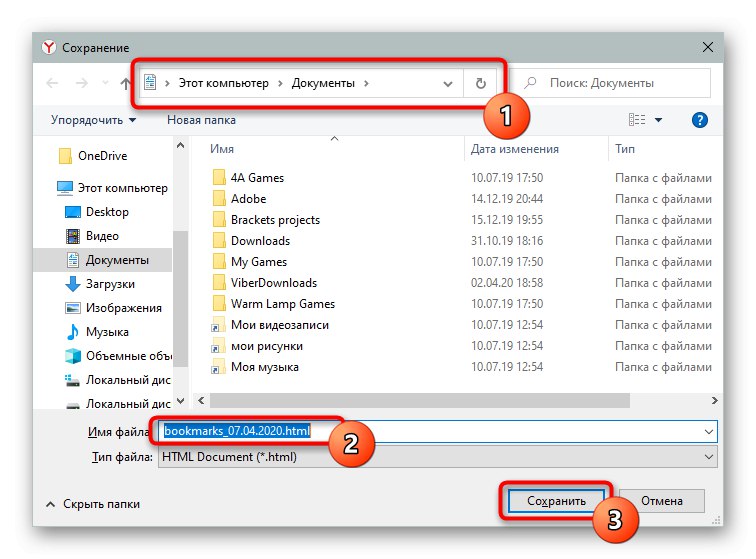Click the Изображения picture icon

point(73,308)
